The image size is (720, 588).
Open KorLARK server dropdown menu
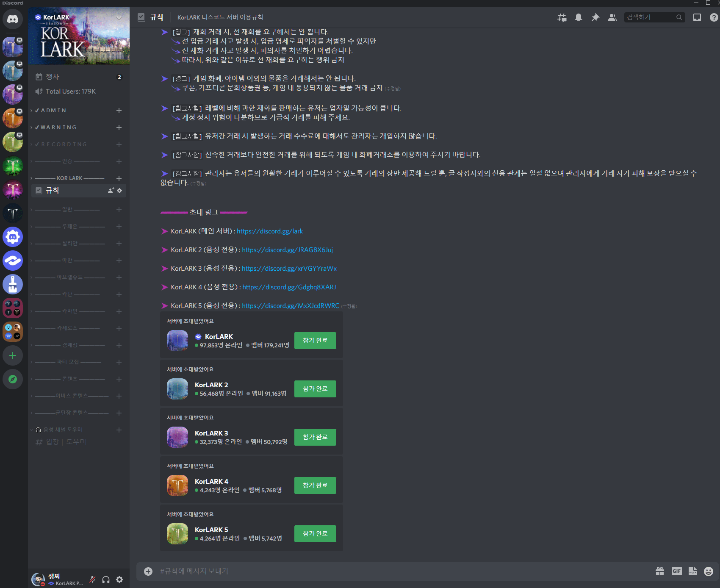coord(119,17)
